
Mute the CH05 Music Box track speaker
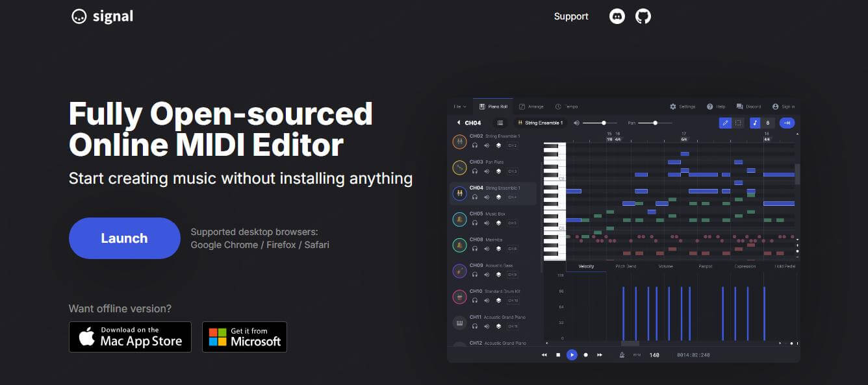(487, 222)
